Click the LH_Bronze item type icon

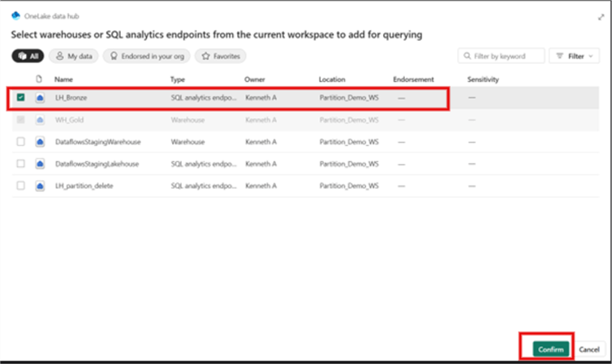40,98
